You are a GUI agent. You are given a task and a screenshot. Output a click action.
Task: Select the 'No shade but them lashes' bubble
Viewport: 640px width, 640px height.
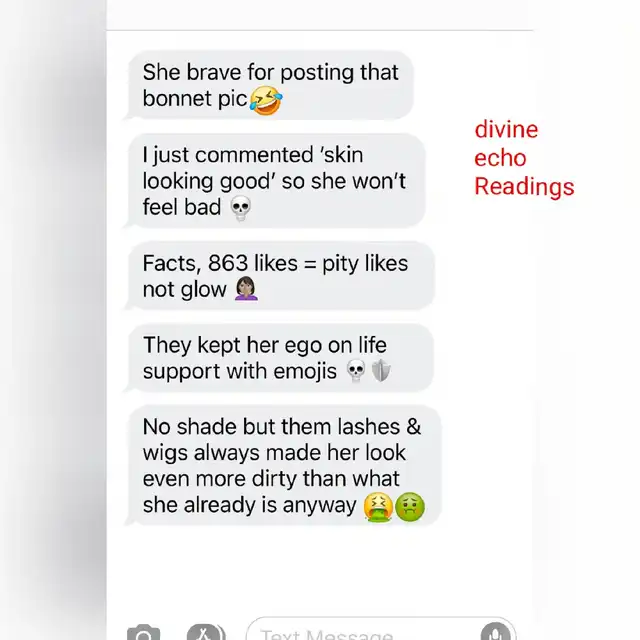click(283, 466)
